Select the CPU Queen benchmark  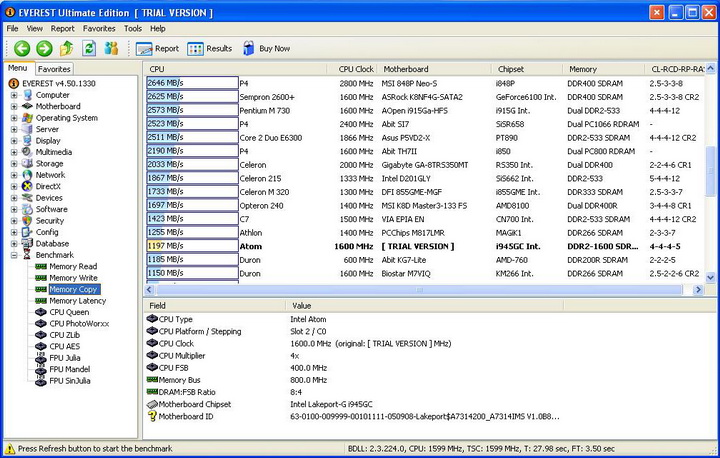point(69,312)
